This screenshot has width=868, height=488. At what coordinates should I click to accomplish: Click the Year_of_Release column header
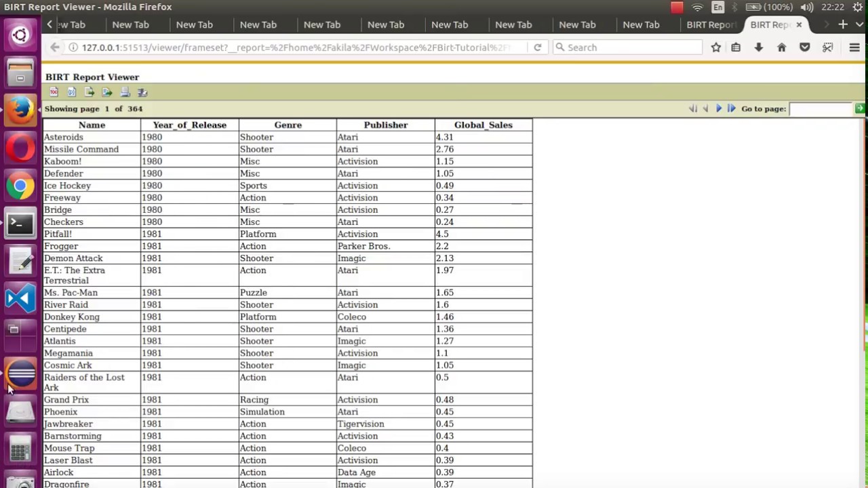tap(189, 125)
